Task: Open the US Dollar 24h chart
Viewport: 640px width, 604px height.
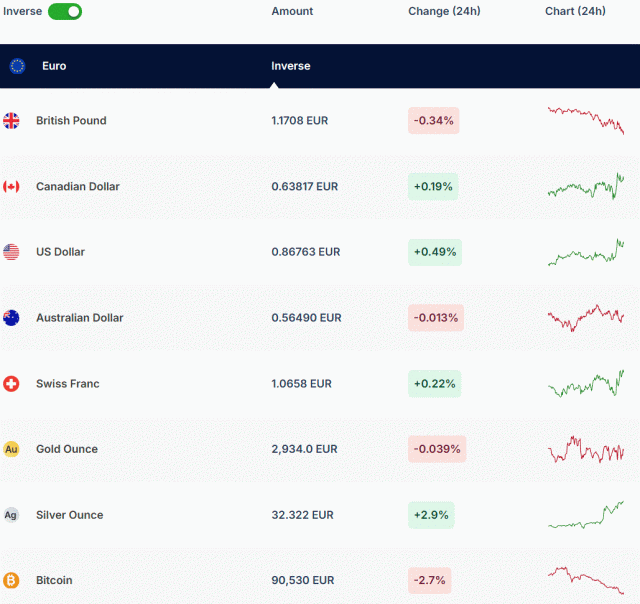Action: (x=585, y=252)
